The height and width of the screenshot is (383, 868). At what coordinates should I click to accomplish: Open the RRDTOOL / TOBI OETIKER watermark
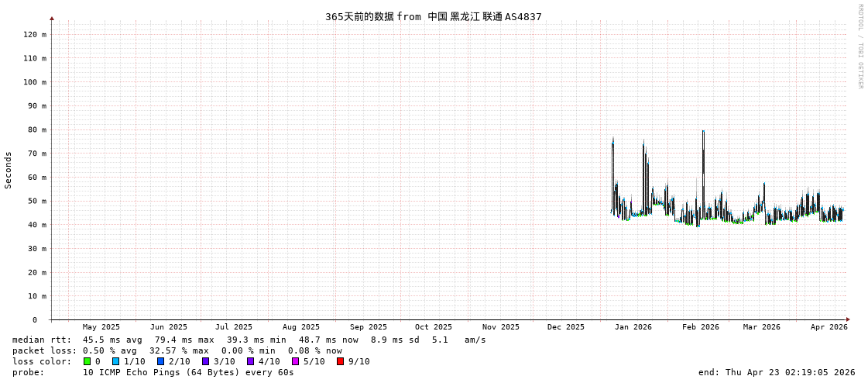coord(859,47)
